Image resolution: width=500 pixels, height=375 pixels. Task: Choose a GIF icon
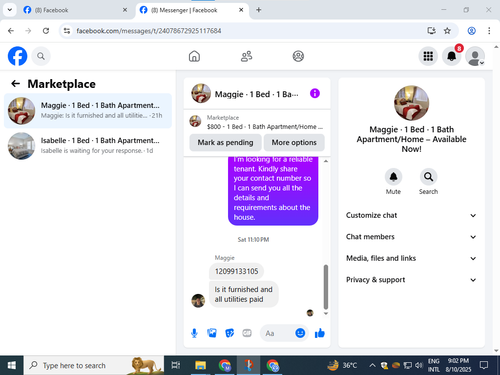[x=247, y=333]
